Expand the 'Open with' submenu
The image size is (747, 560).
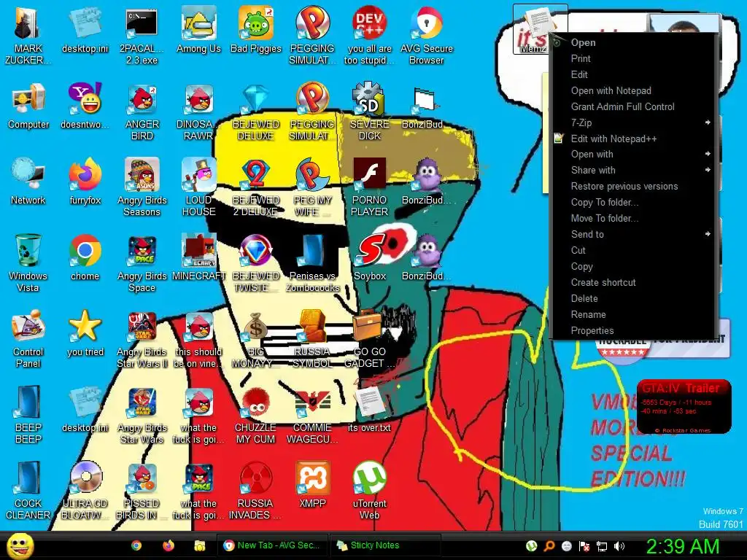point(634,155)
